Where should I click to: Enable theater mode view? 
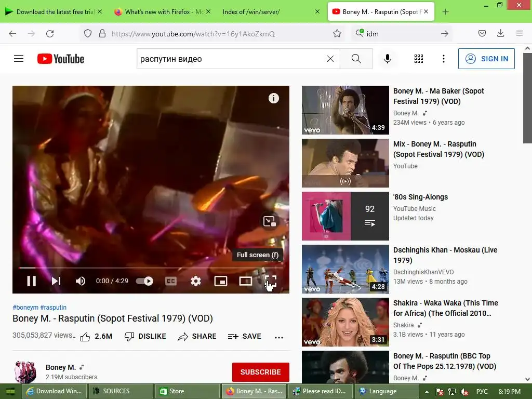click(x=245, y=281)
